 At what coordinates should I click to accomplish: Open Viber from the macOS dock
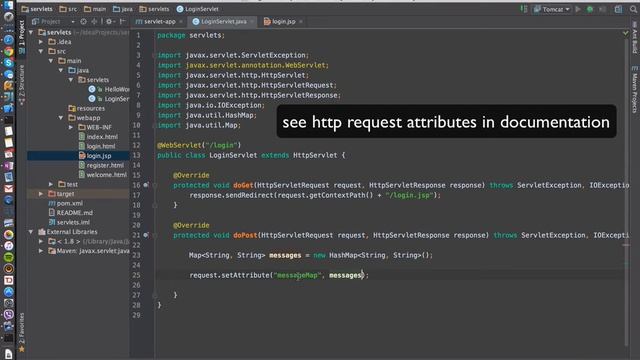[9, 314]
